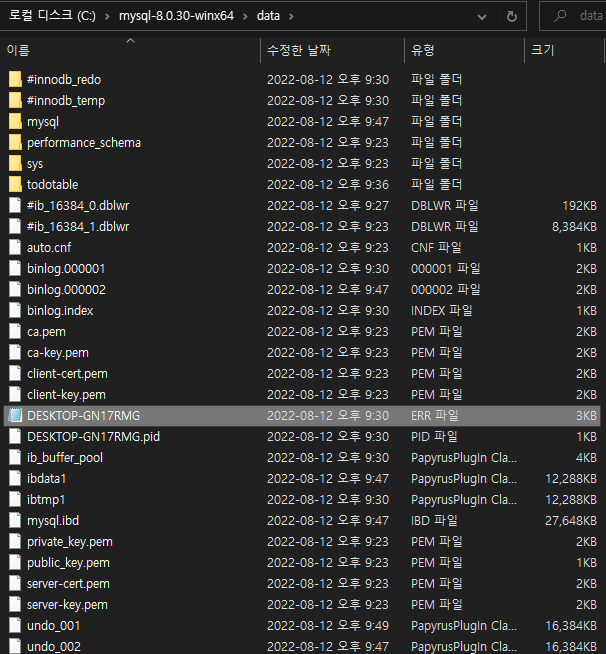The width and height of the screenshot is (606, 654).
Task: Click the performance_schema folder icon
Action: pos(15,142)
